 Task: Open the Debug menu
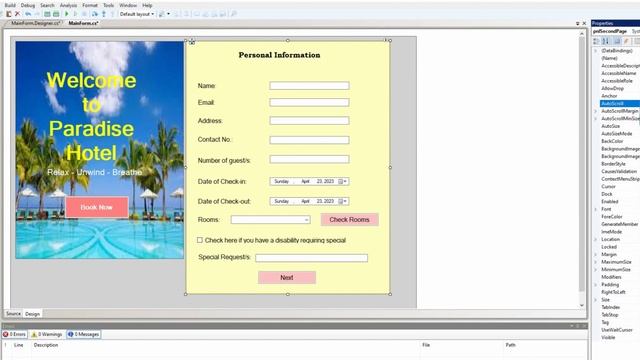pos(28,5)
